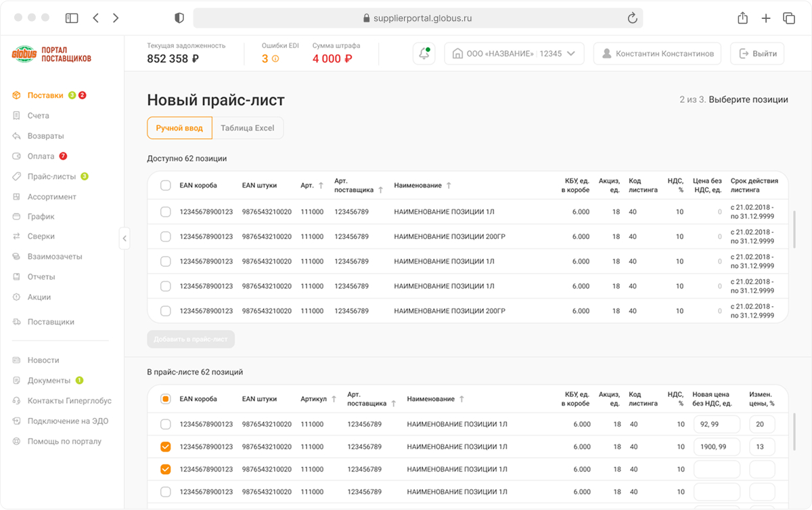Open the ООО «НАЗВАНИЕ» 12345 company dropdown

[x=514, y=54]
